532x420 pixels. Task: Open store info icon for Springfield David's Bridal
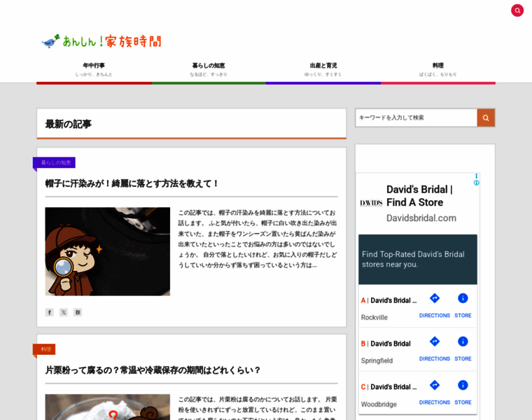[x=463, y=342]
